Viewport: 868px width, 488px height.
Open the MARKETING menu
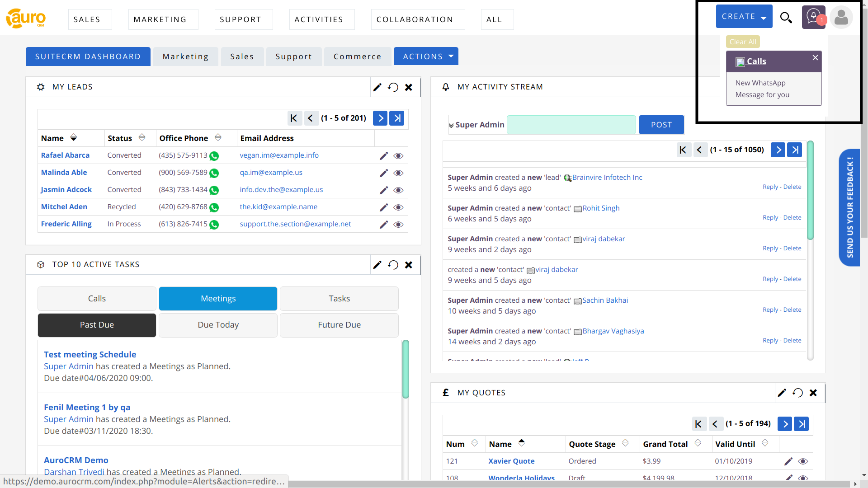coord(163,19)
